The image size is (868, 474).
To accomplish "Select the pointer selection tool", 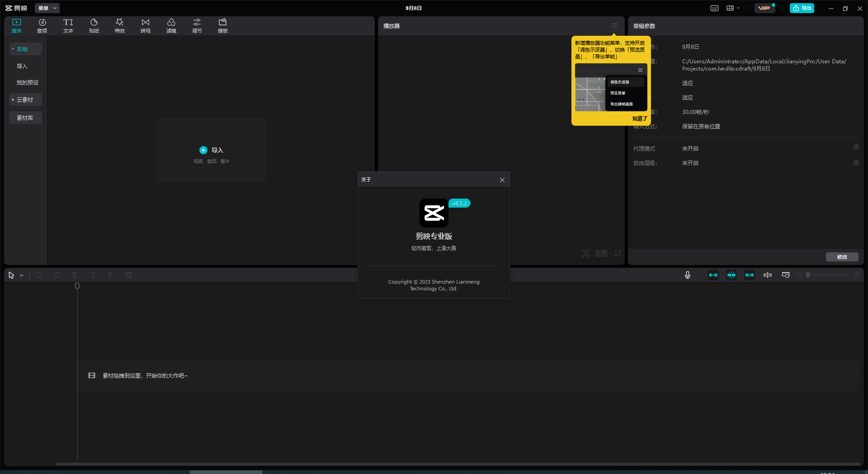I will pyautogui.click(x=11, y=275).
